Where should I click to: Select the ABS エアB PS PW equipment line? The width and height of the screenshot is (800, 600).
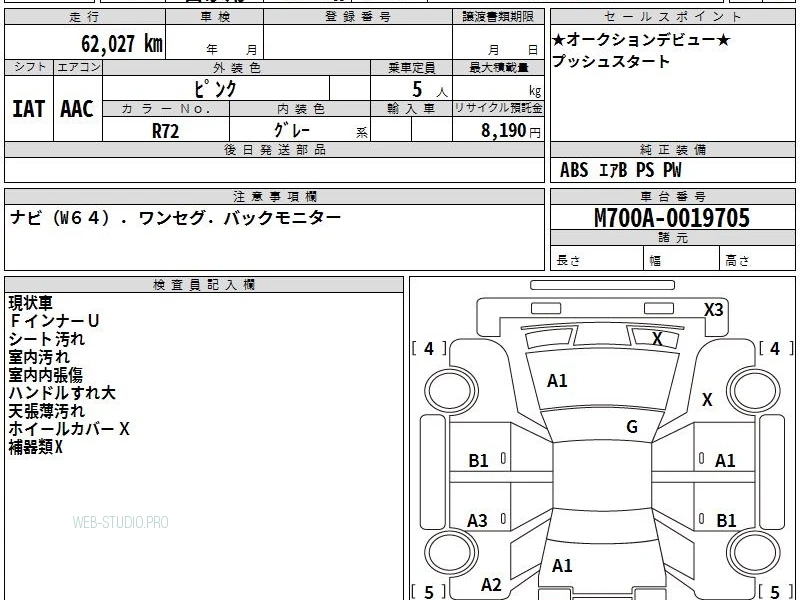(620, 170)
